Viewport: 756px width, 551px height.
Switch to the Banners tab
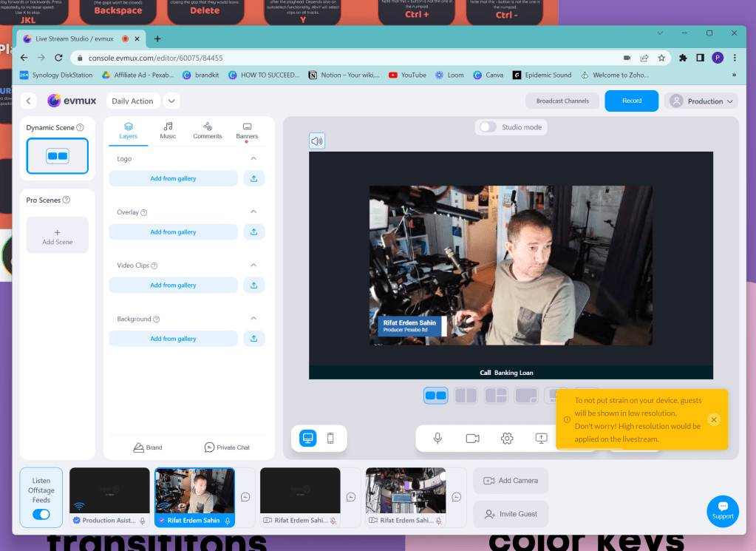(247, 131)
